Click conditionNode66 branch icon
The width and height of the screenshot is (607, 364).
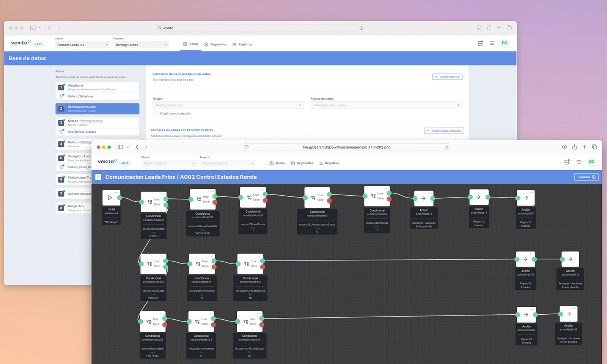(x=373, y=196)
